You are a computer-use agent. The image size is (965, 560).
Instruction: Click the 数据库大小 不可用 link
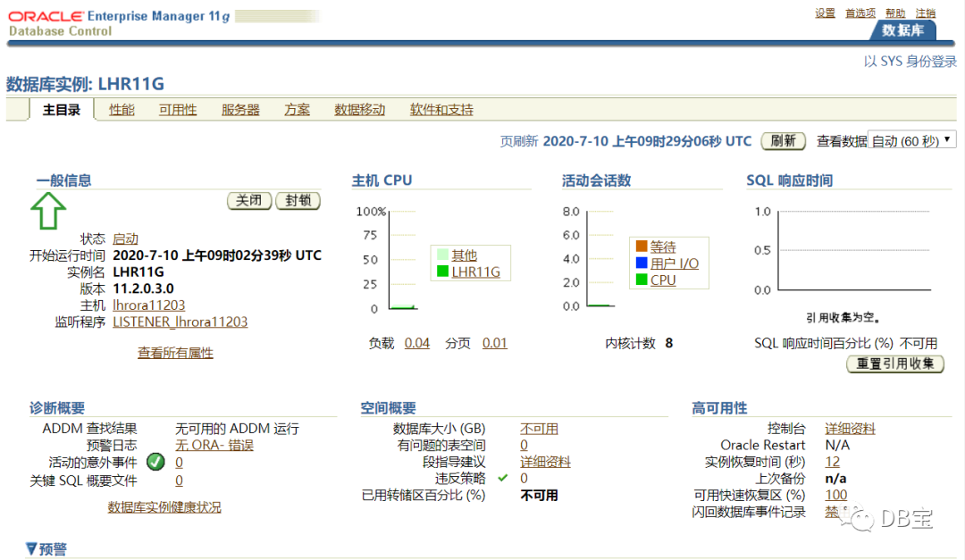[539, 429]
